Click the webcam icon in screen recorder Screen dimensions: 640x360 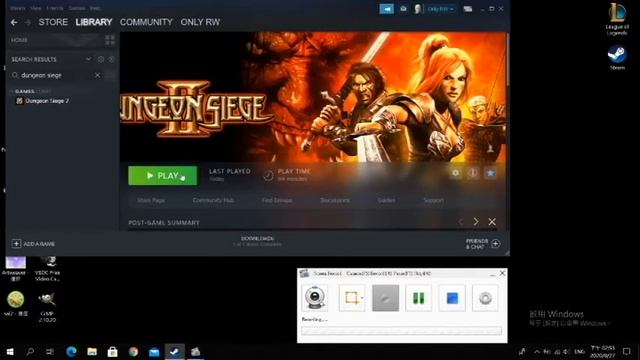pyautogui.click(x=315, y=298)
